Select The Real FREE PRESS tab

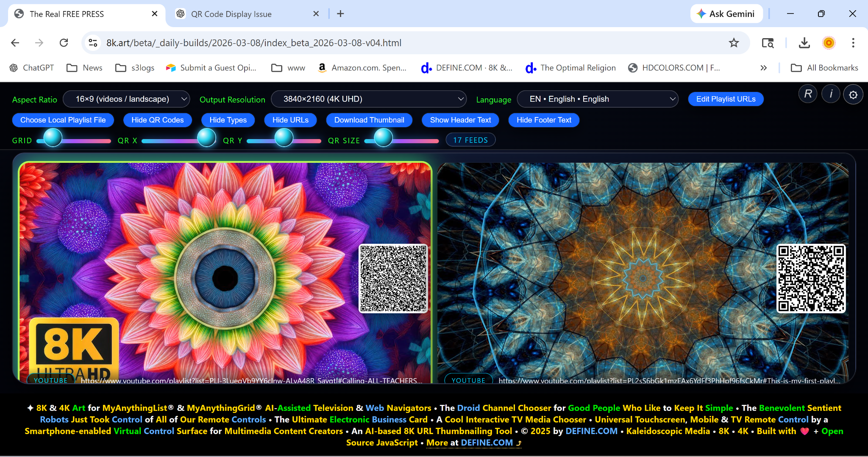pos(87,14)
